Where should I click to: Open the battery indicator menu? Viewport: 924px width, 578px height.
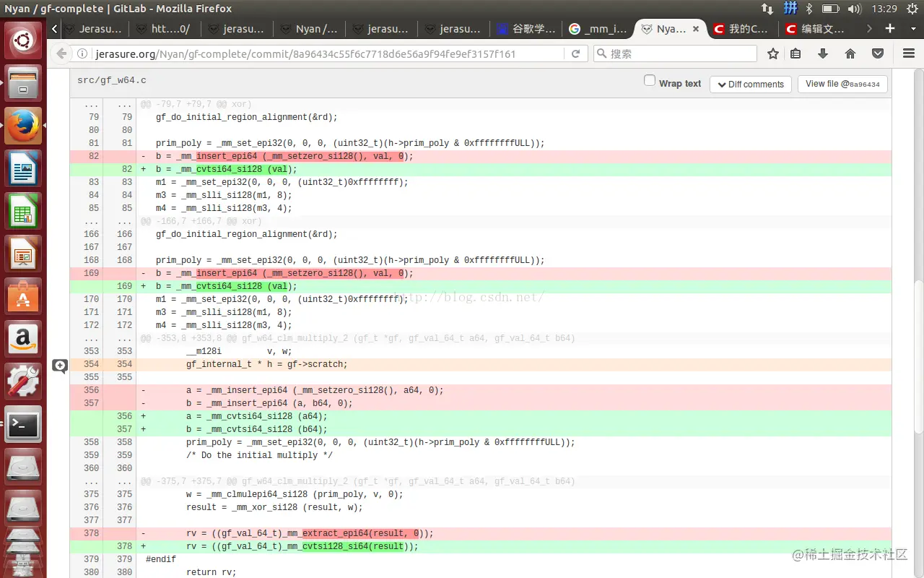coord(831,9)
